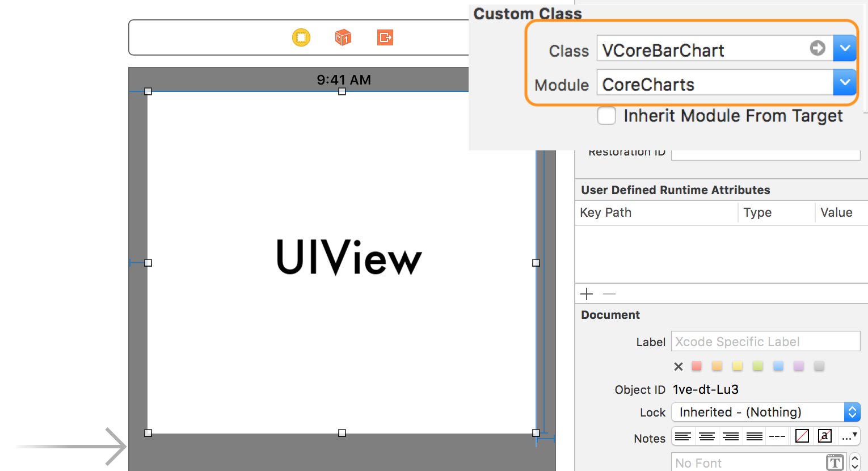This screenshot has height=471, width=868.
Task: Select the yellow View Controller icon
Action: click(x=301, y=37)
